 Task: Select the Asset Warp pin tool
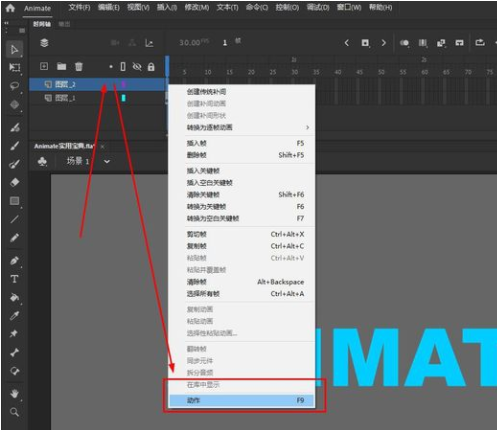click(14, 334)
